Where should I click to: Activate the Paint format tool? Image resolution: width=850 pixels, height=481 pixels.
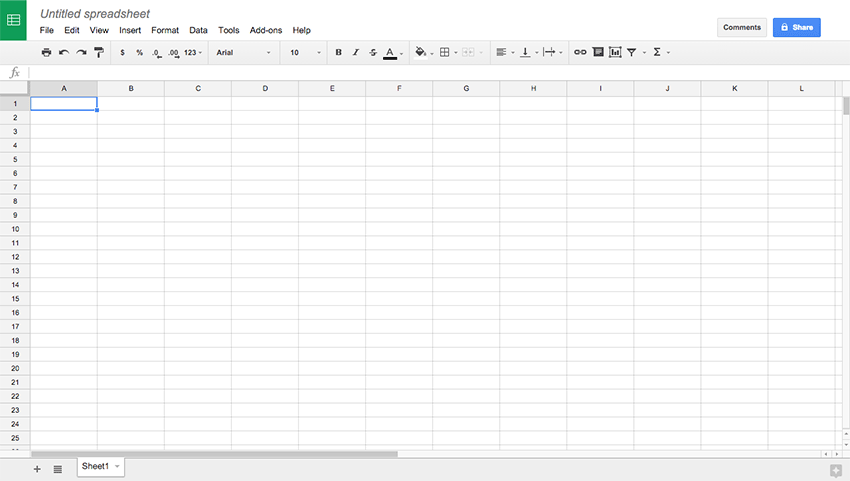click(99, 53)
